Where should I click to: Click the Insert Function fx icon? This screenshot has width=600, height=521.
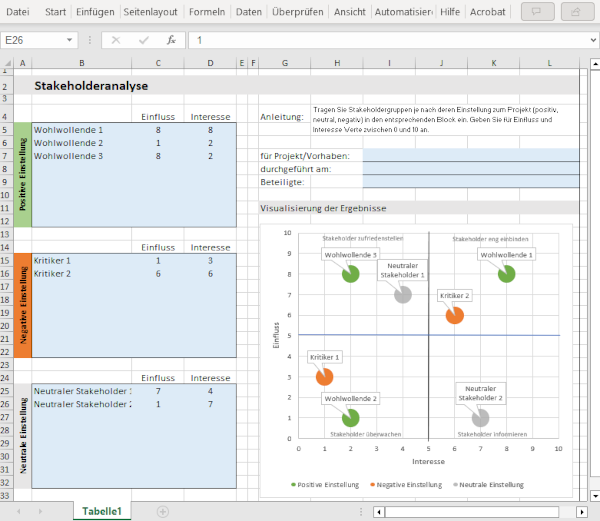[171, 40]
